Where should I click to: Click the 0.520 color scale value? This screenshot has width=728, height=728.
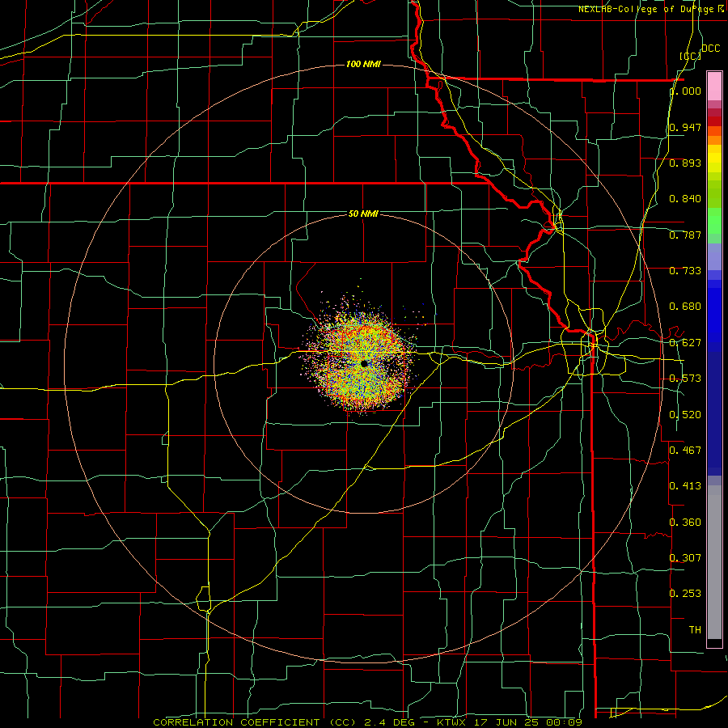(x=685, y=415)
